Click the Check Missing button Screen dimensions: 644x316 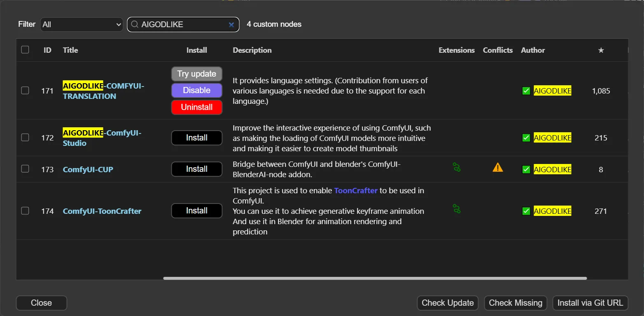pyautogui.click(x=516, y=303)
